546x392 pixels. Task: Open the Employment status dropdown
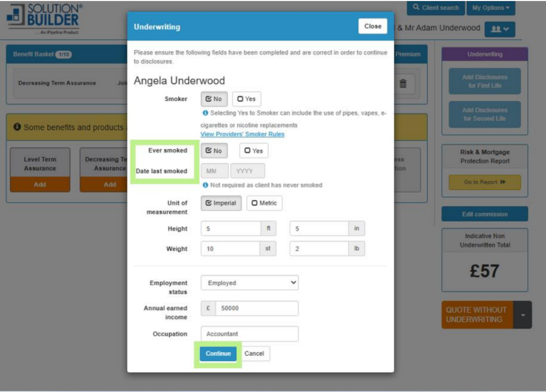click(x=250, y=283)
